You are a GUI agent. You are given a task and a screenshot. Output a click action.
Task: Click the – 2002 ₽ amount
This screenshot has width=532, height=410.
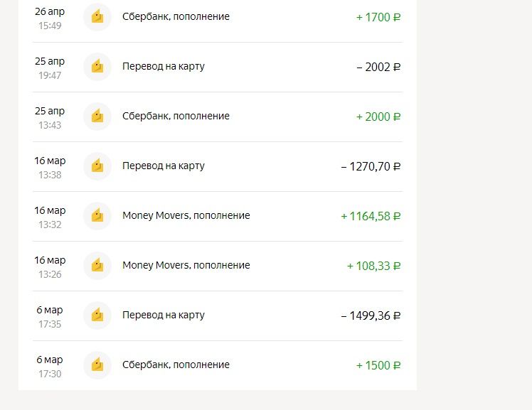tap(378, 67)
